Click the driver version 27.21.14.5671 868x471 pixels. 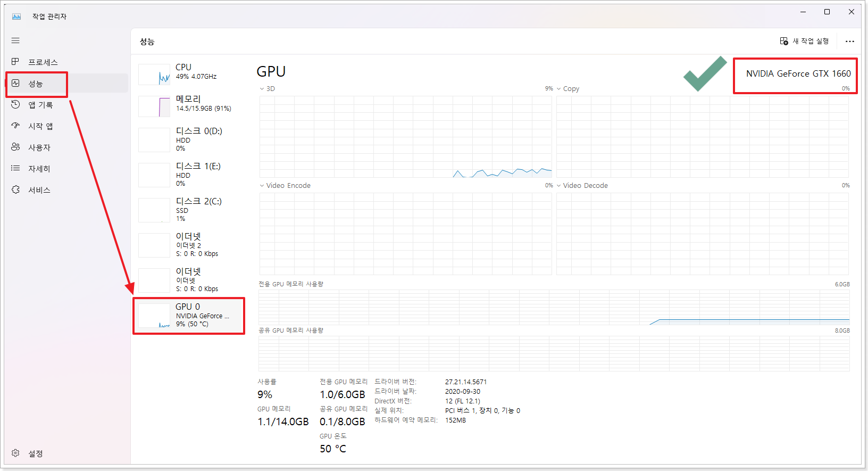(466, 382)
